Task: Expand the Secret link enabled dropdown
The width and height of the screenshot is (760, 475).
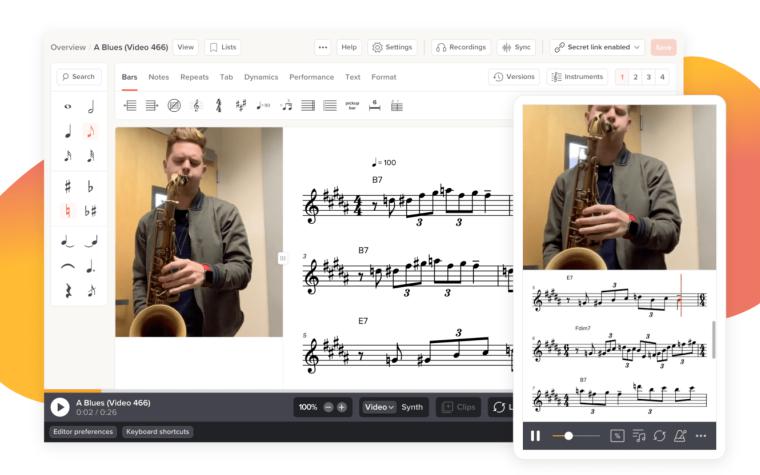Action: (597, 47)
